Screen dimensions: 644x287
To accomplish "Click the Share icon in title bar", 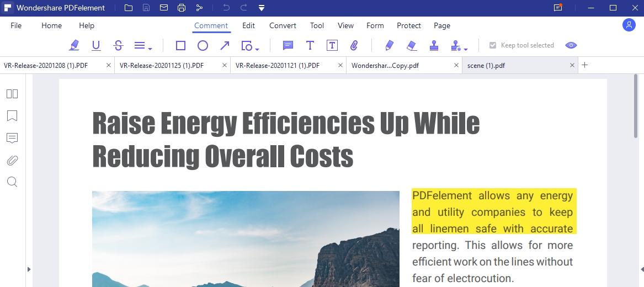I will (x=199, y=8).
